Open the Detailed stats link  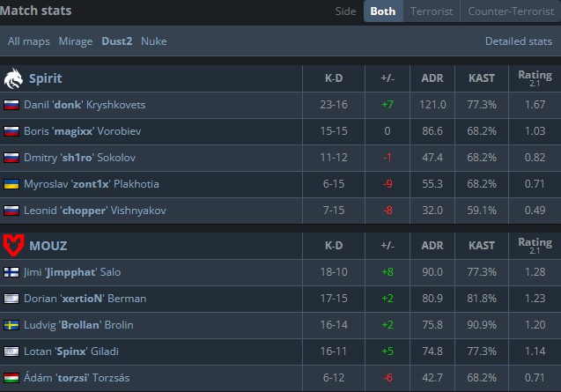(518, 41)
